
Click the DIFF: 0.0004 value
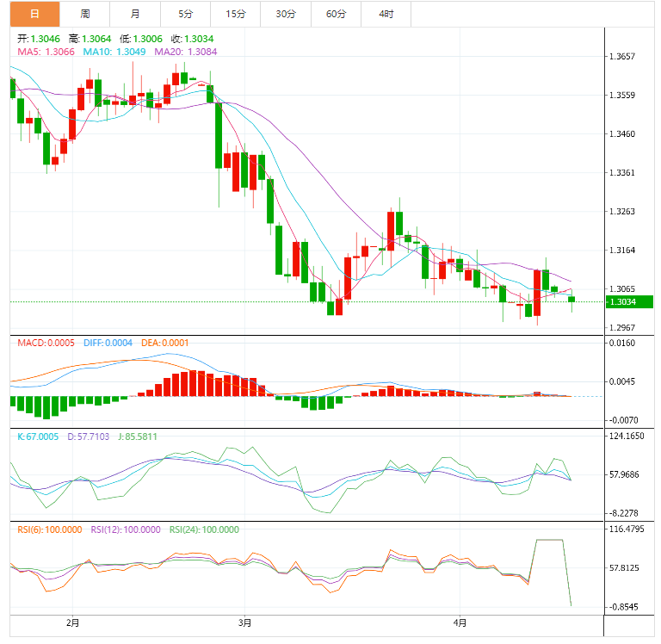pos(108,343)
